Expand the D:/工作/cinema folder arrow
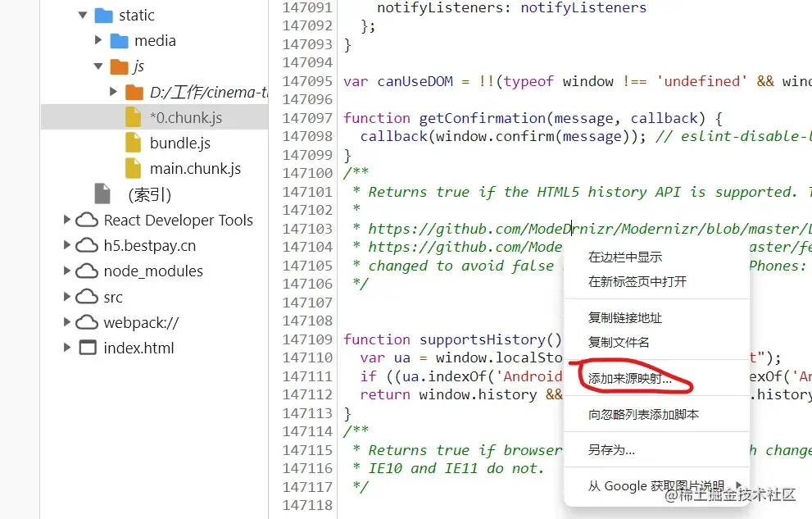This screenshot has height=519, width=812. (x=113, y=92)
